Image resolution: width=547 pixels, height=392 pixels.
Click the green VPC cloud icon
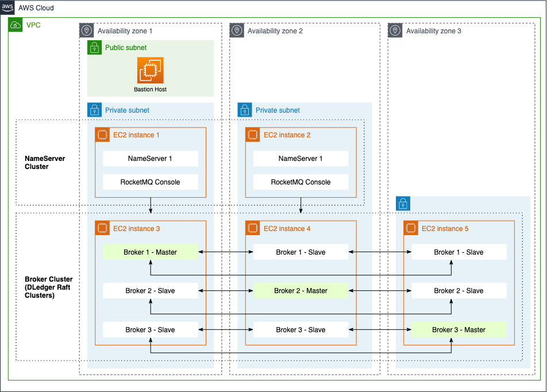pos(16,25)
